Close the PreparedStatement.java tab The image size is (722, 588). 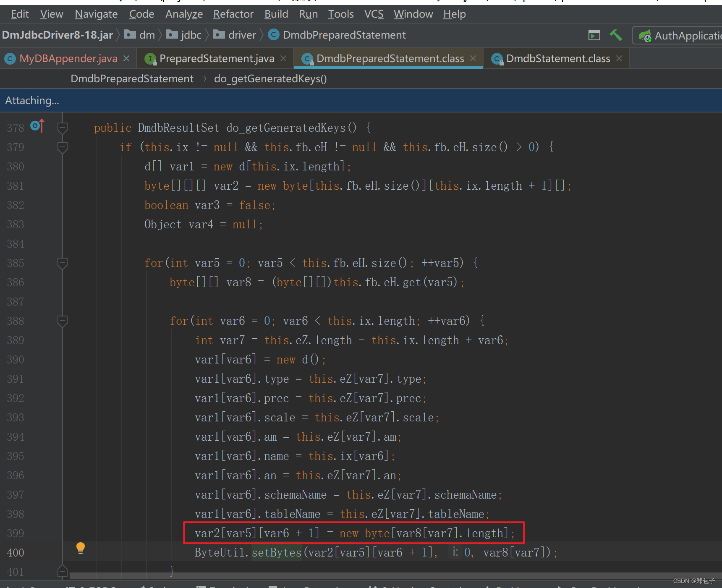283,58
